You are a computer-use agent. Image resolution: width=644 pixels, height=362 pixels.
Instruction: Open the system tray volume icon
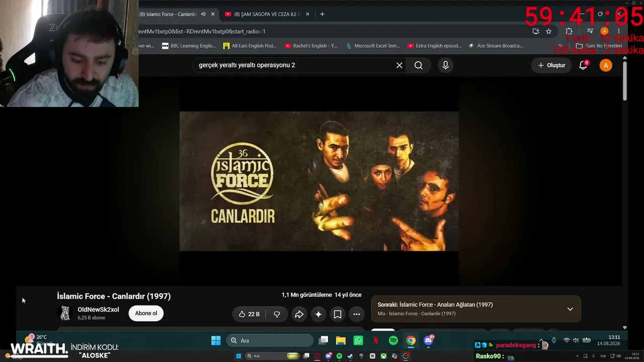(576, 340)
